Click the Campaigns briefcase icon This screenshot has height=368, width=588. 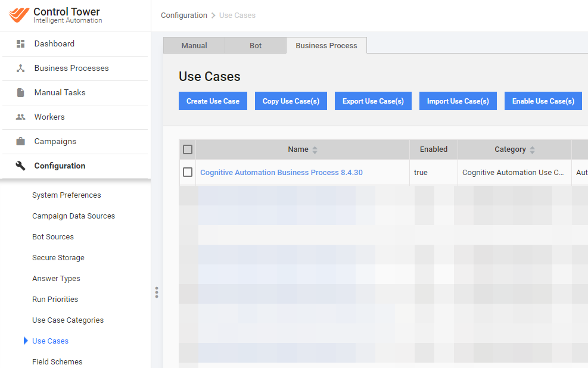pyautogui.click(x=21, y=141)
